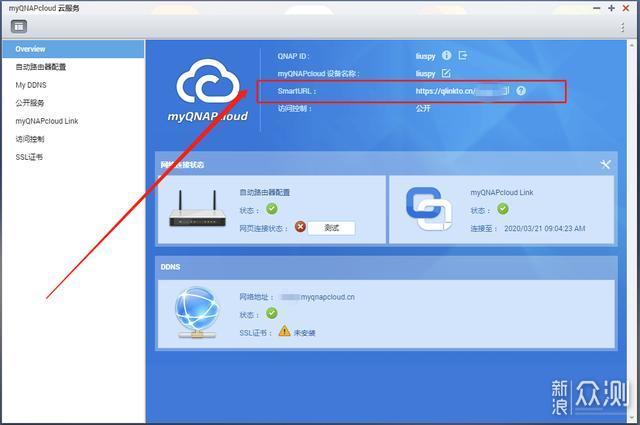Open the SmartURL help question mark
Viewport: 640px width, 425px height.
521,91
